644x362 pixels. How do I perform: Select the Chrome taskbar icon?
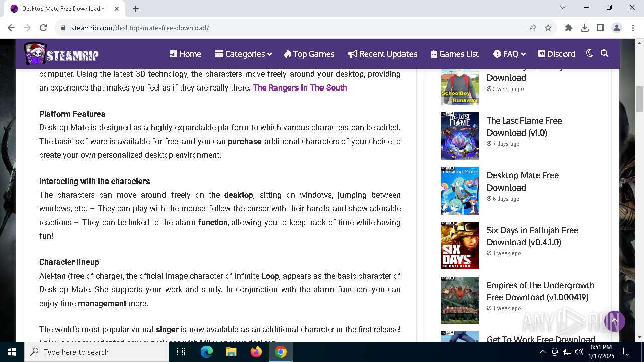coord(281,352)
